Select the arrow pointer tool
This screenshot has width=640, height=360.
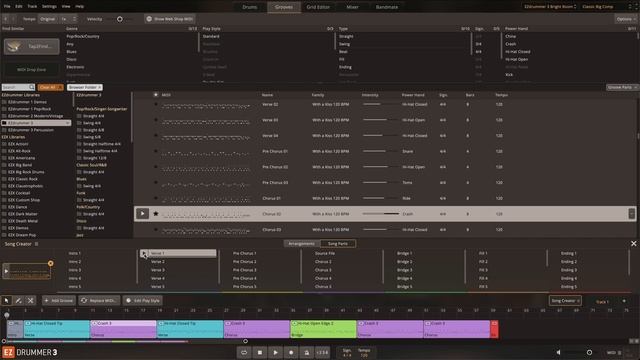coord(7,300)
